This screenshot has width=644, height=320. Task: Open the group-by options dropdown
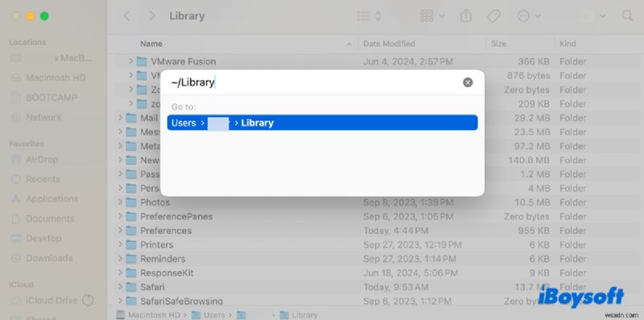(432, 16)
